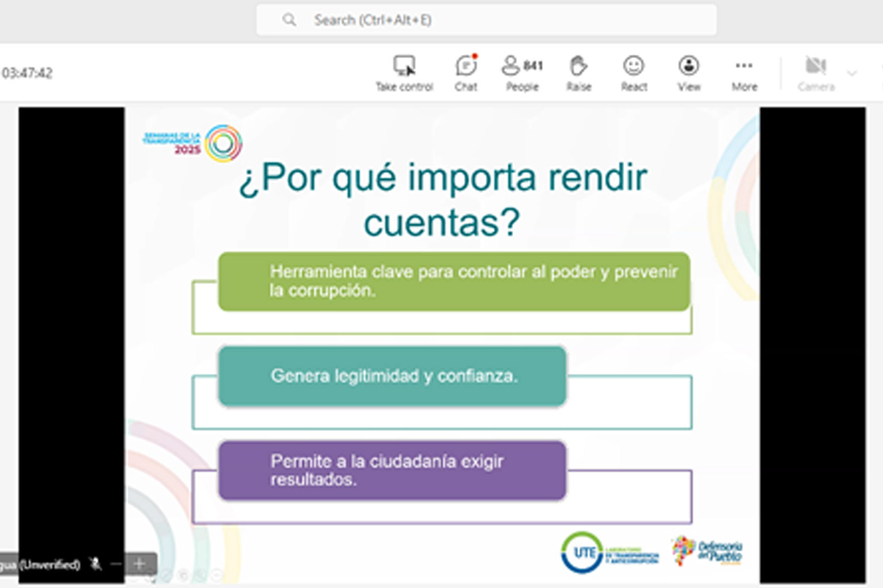Image resolution: width=883 pixels, height=588 pixels.
Task: Expand the camera options chevron
Action: click(852, 73)
